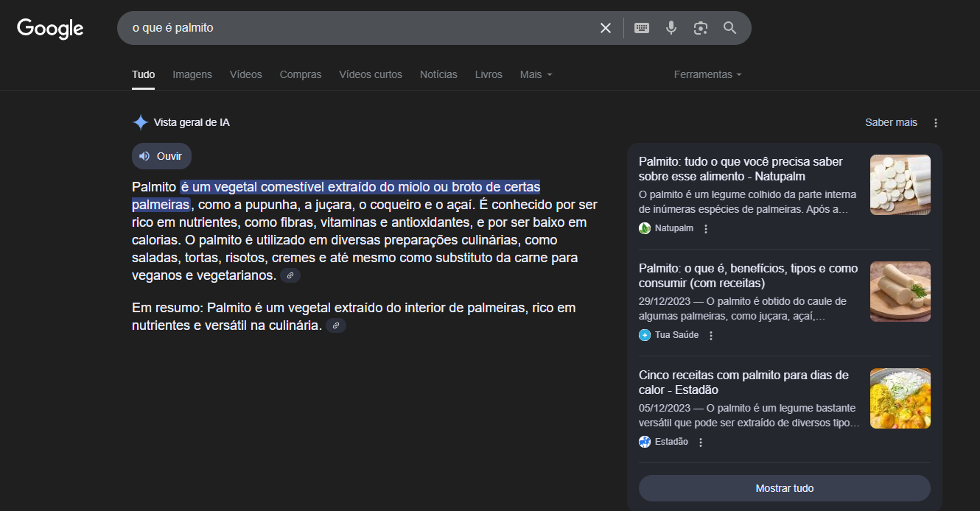This screenshot has width=980, height=511.
Task: Select the Tudo tab
Action: (x=144, y=74)
